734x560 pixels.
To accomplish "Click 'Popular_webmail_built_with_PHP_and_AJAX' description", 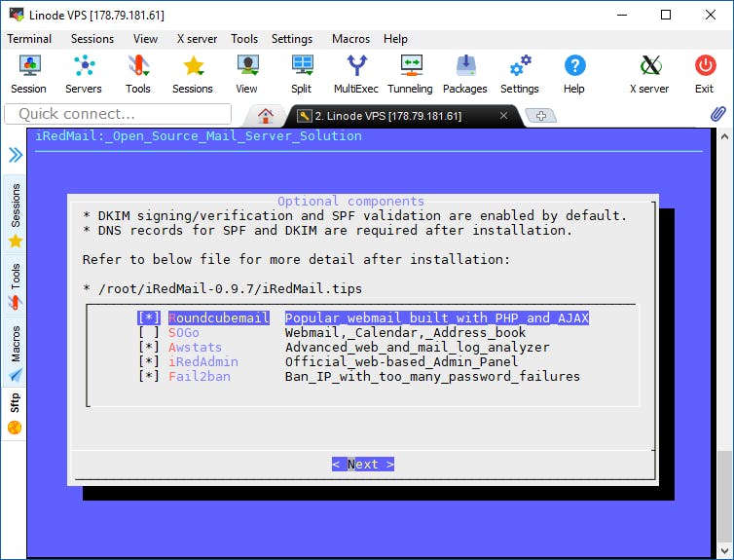I will 437,317.
